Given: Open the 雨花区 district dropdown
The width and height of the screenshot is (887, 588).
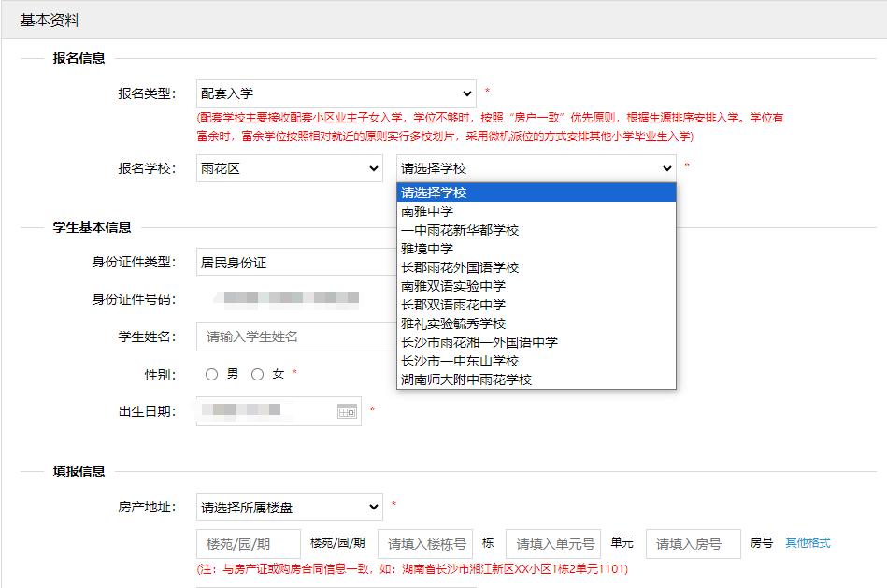Looking at the screenshot, I should [x=289, y=168].
